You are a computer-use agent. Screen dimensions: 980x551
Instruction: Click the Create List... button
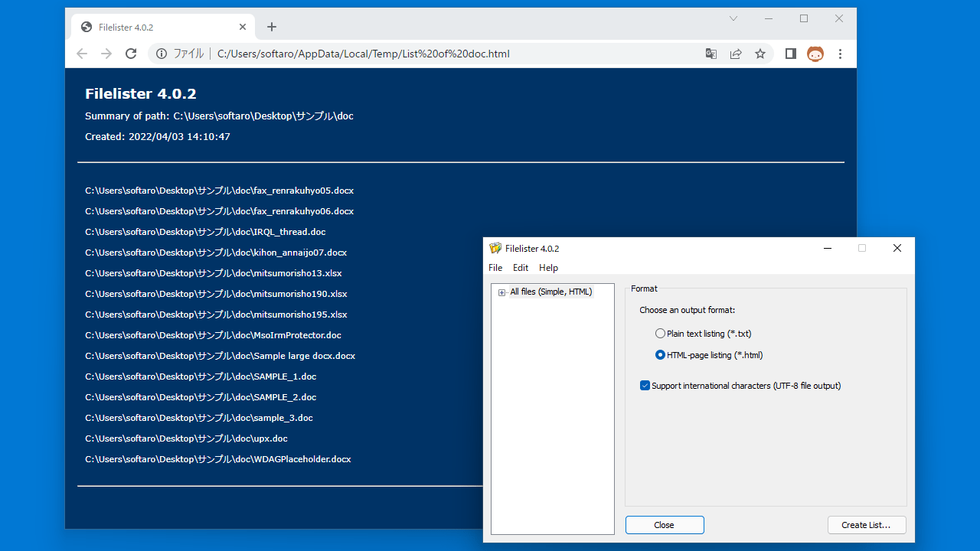[867, 525]
